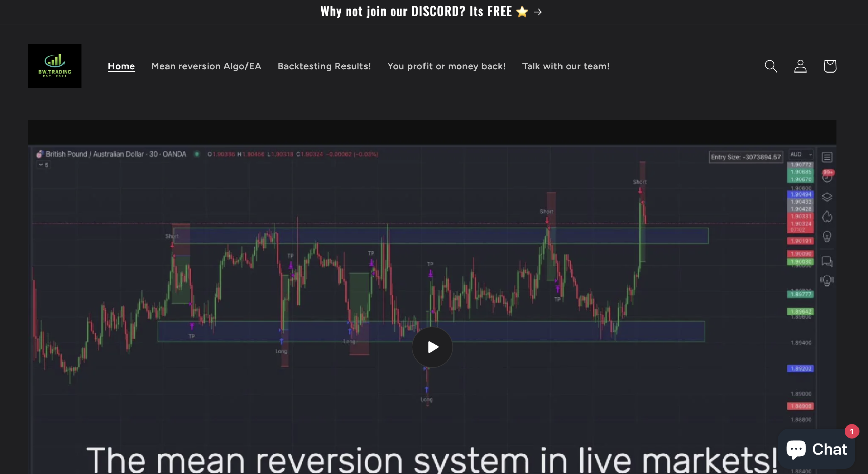Toggle the green market status indicator
The height and width of the screenshot is (474, 868).
click(196, 154)
